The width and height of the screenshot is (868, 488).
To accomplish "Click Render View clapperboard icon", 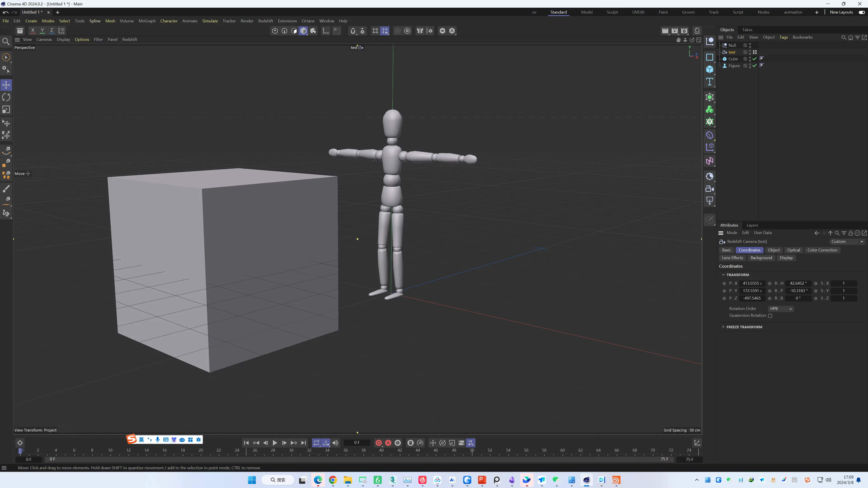I will [665, 31].
